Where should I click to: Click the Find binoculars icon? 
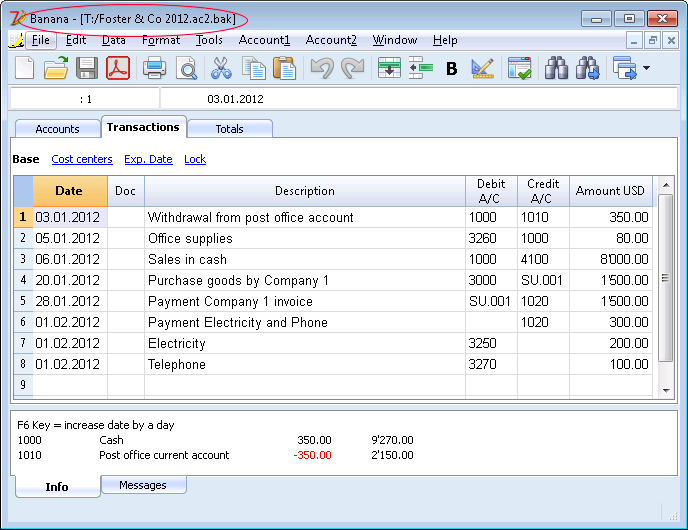[556, 68]
